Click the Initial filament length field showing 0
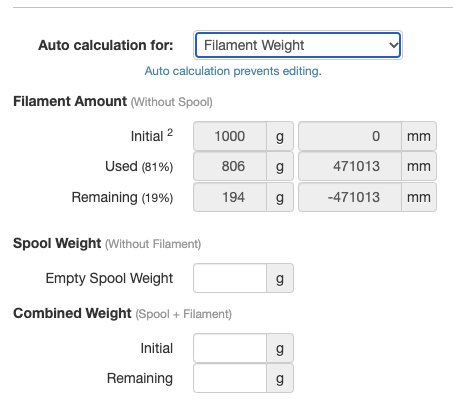 click(350, 136)
